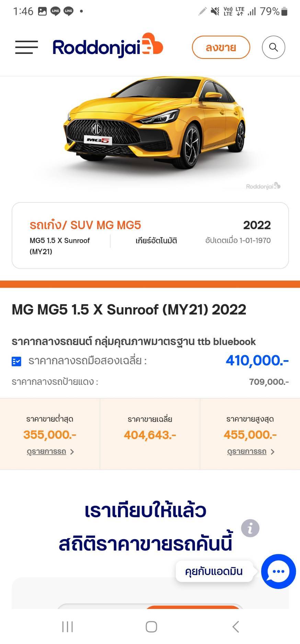Click the ลงขาย sell button
Viewport: 300px width, 644px height.
pos(221,47)
